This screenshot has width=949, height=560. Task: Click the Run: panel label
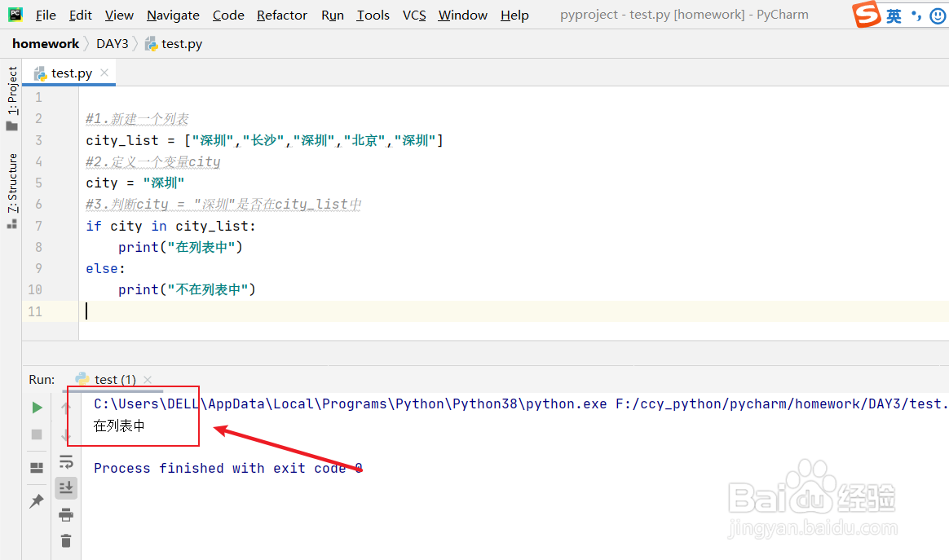click(x=42, y=380)
